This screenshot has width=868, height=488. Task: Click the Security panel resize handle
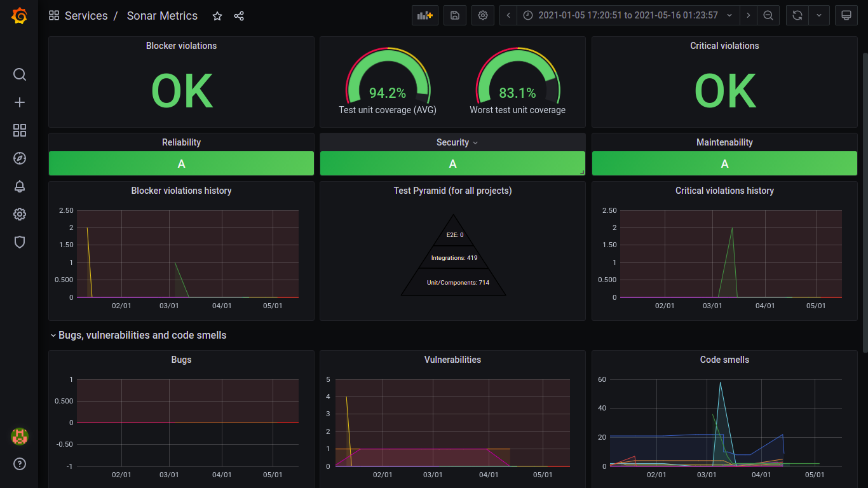point(581,172)
